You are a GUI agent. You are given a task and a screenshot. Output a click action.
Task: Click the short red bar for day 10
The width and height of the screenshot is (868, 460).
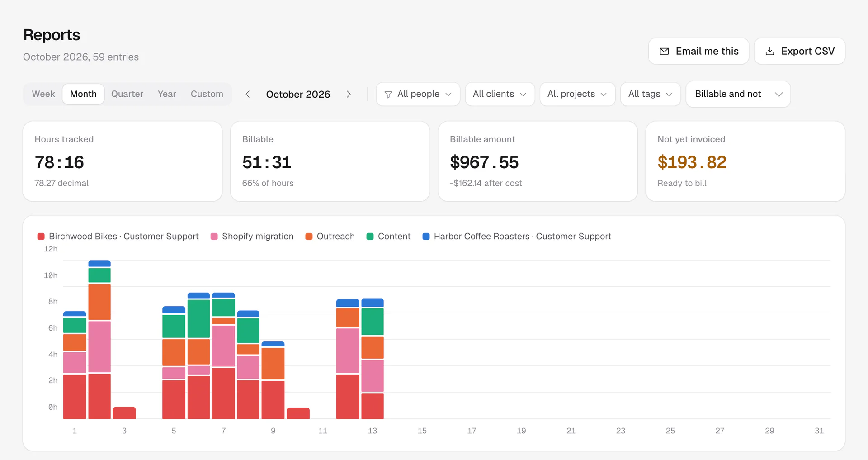click(x=298, y=413)
